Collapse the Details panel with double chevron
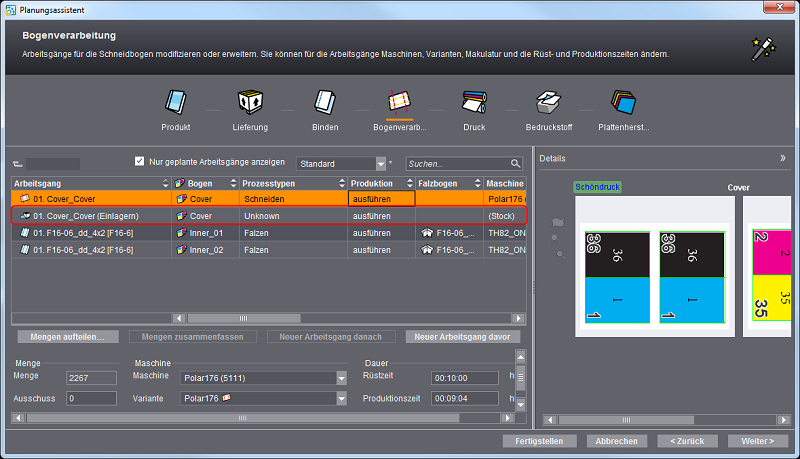Viewport: 800px width, 459px height. tap(783, 158)
